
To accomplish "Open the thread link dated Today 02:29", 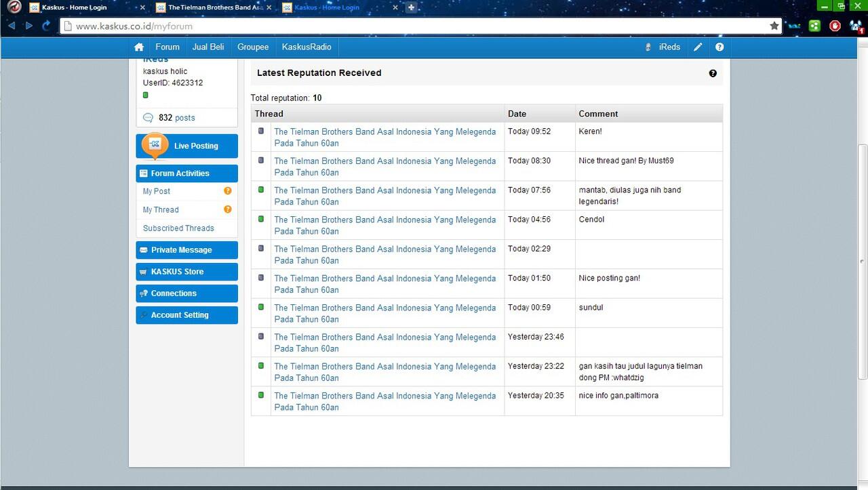I will click(384, 254).
